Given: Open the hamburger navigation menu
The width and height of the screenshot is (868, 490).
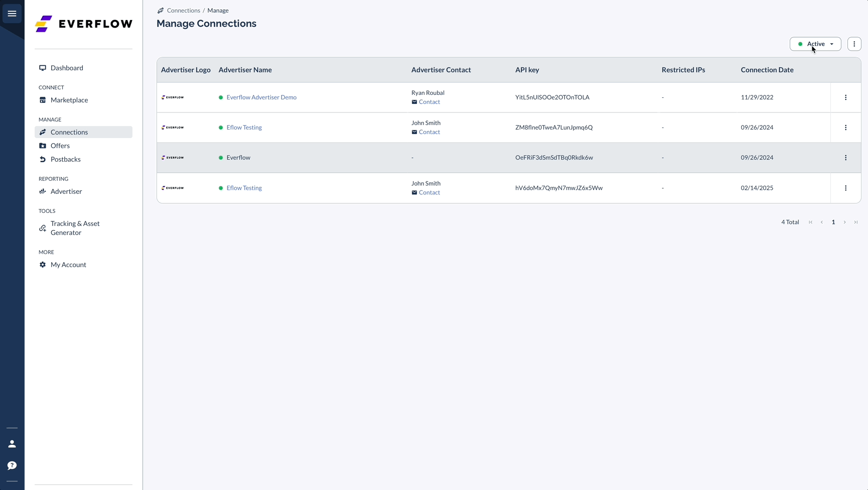Looking at the screenshot, I should [x=12, y=14].
